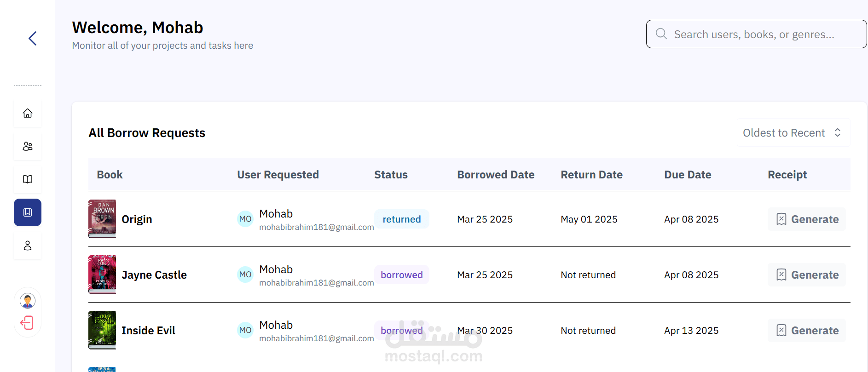The height and width of the screenshot is (372, 868).
Task: Open the single-person account requests icon
Action: pyautogui.click(x=28, y=246)
